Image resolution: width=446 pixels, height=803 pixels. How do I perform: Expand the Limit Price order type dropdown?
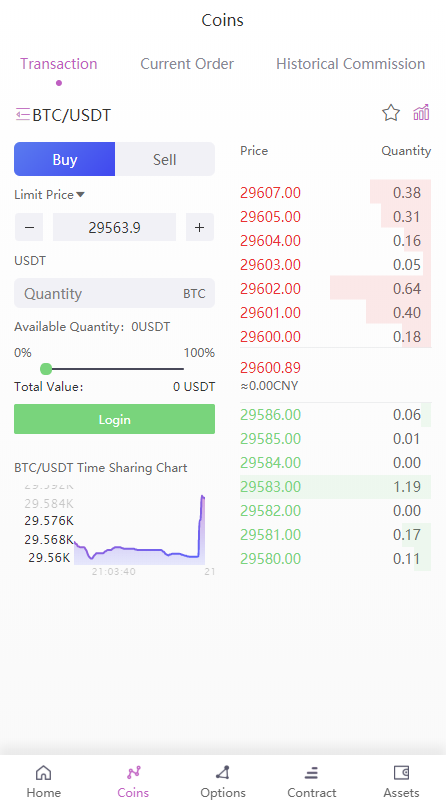point(50,195)
